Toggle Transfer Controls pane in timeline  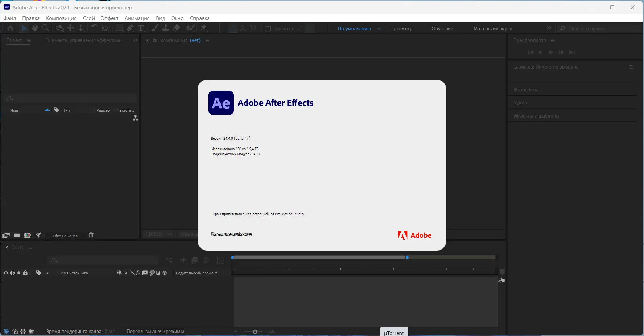(x=15, y=332)
